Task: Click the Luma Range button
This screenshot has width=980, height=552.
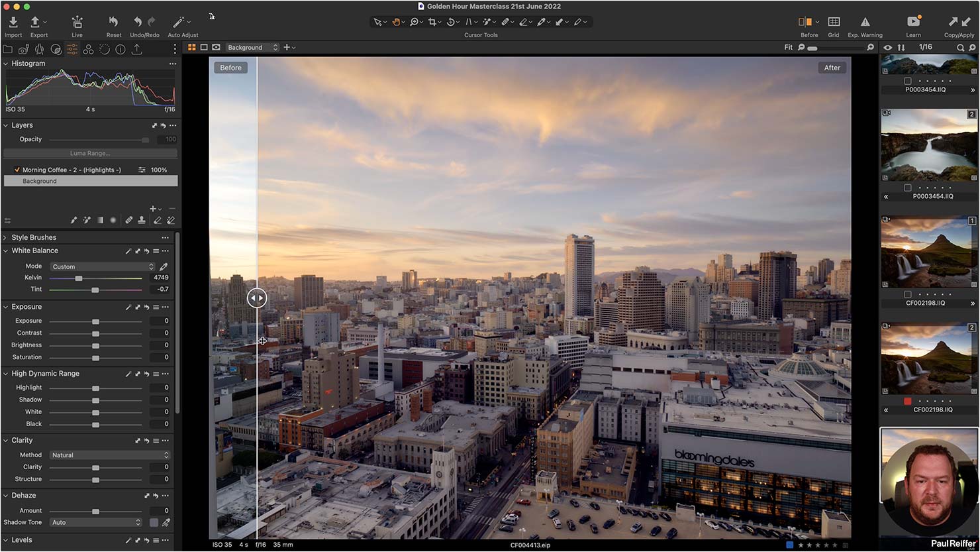Action: [90, 153]
